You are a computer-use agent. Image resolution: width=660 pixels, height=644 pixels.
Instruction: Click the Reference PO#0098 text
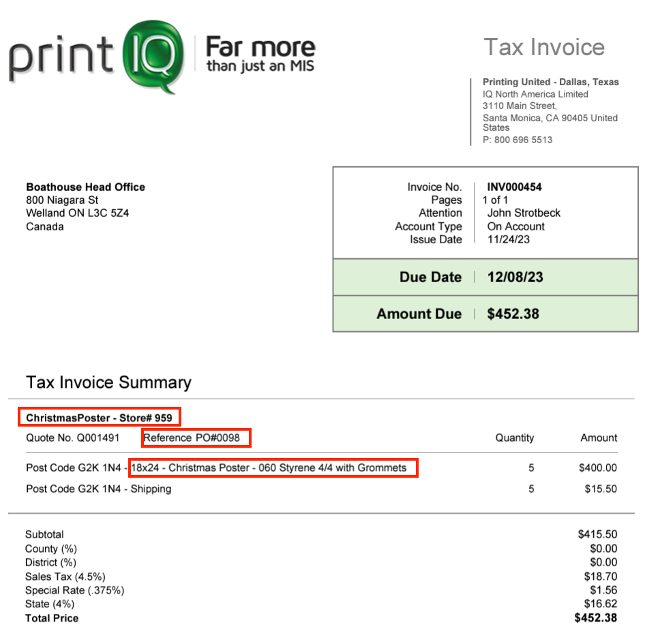point(196,438)
